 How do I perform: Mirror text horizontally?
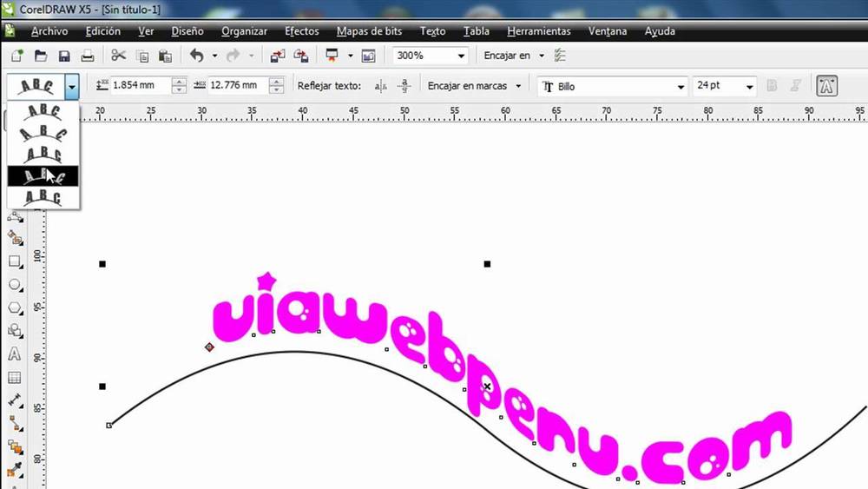click(380, 86)
